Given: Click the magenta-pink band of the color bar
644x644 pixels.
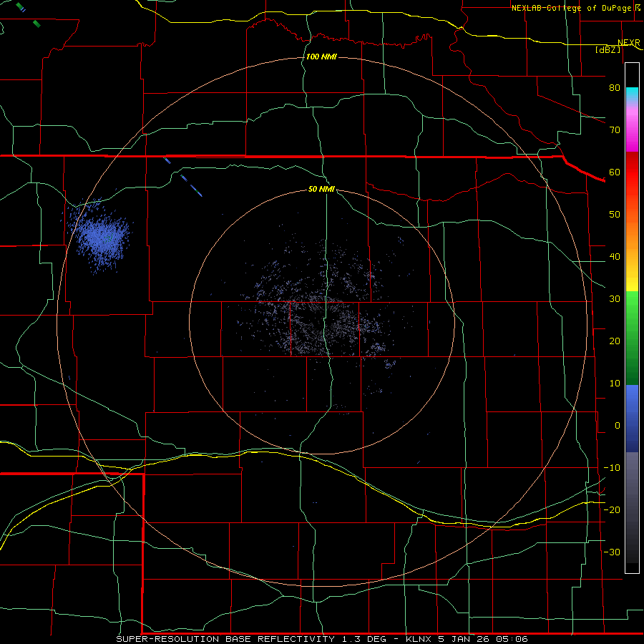Looking at the screenshot, I should coord(632,128).
